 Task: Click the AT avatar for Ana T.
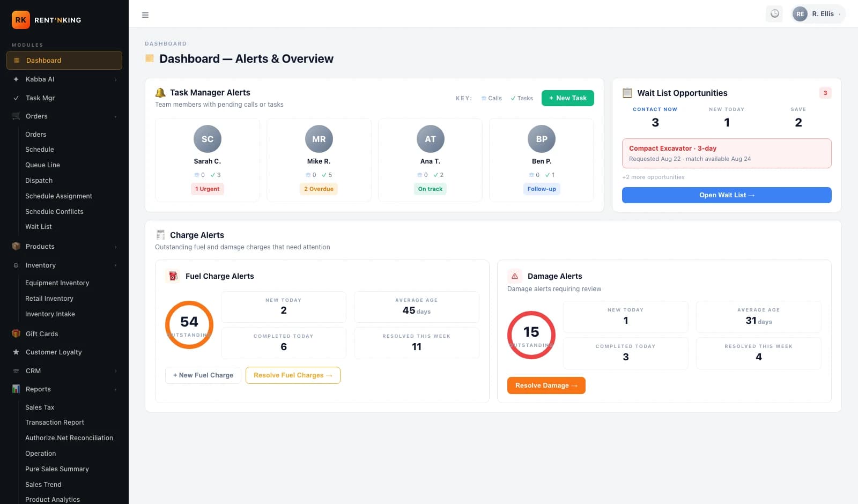click(x=430, y=139)
